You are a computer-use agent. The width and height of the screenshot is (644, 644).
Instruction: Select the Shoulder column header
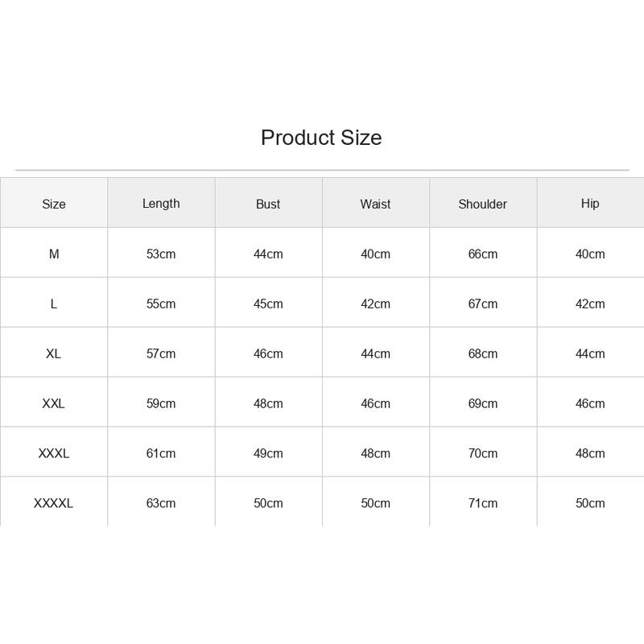(x=482, y=204)
